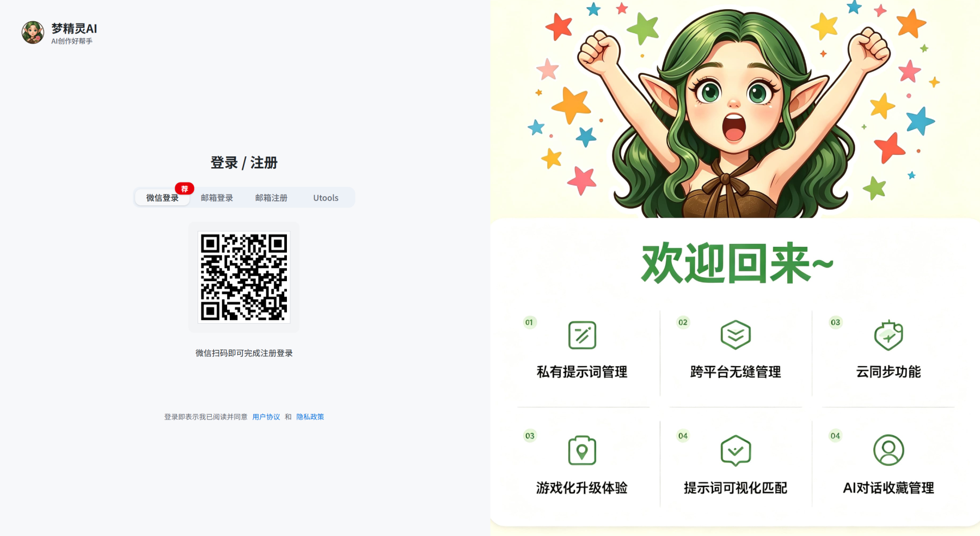The height and width of the screenshot is (536, 980).
Task: Open the 用户协议 link
Action: pos(266,417)
